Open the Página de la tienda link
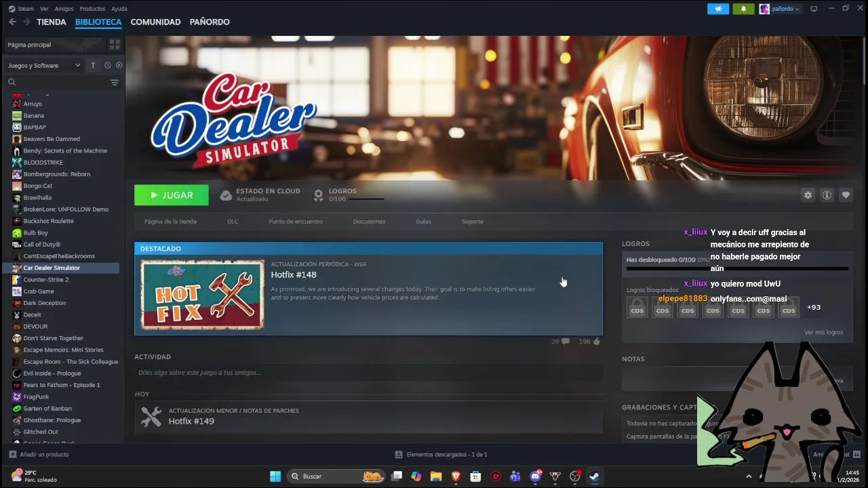Screen dimensions: 868x488 coord(170,222)
